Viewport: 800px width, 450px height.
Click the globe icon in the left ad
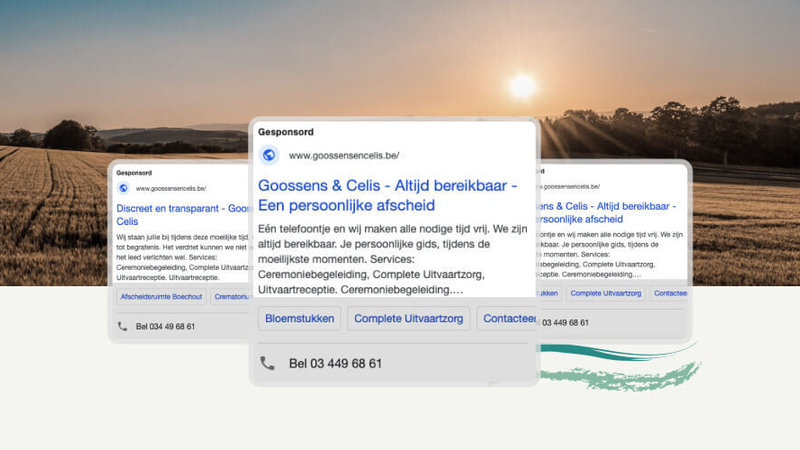point(123,188)
